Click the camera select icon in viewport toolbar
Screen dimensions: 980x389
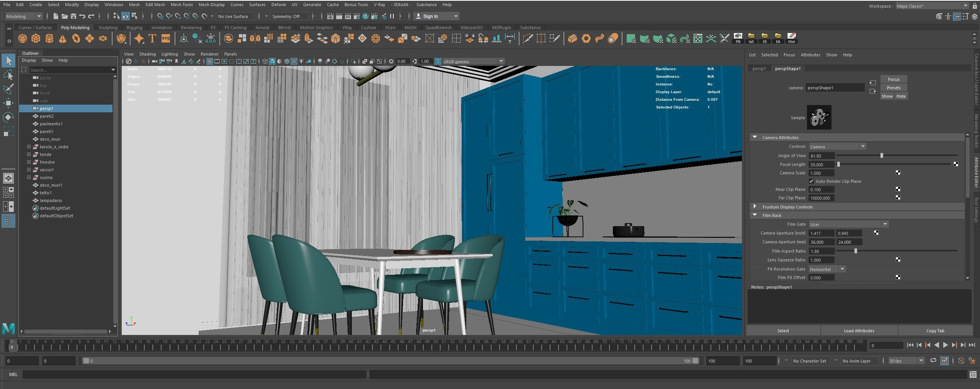click(154, 61)
